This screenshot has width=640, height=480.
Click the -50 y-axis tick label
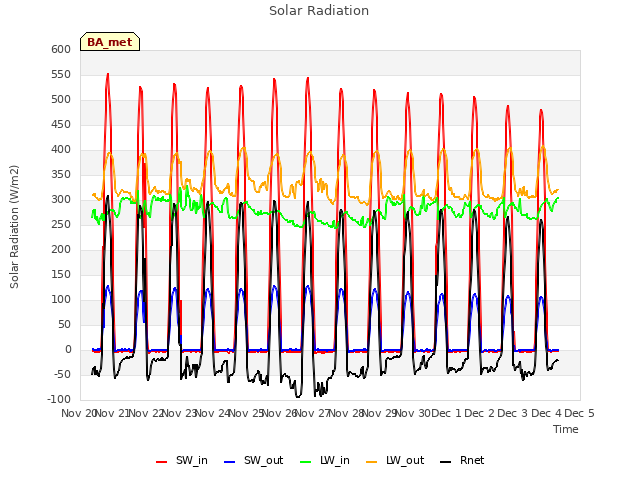[62, 375]
